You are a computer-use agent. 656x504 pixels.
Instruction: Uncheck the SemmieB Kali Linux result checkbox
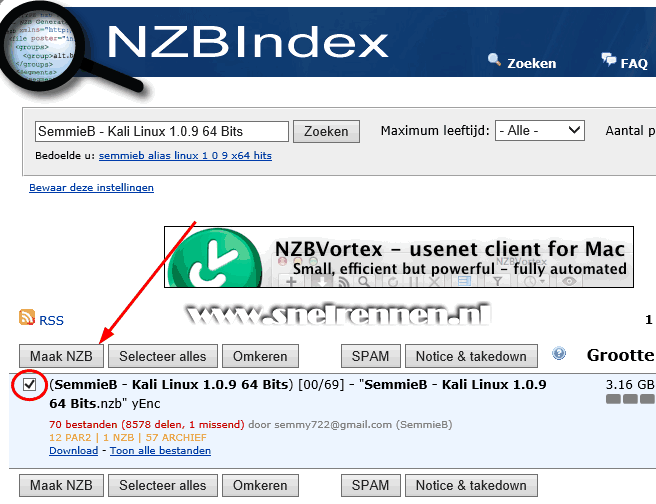pos(29,384)
